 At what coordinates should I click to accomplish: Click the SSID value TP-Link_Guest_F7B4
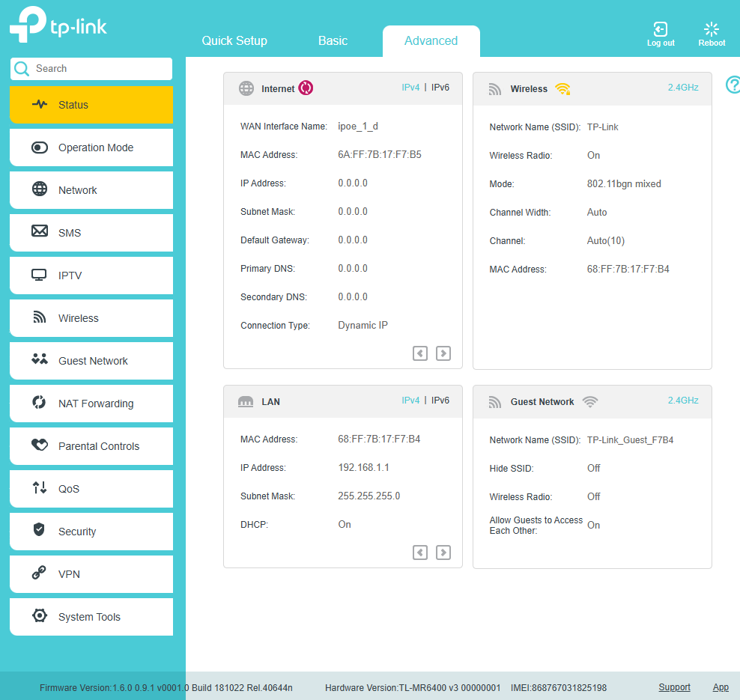pyautogui.click(x=630, y=440)
